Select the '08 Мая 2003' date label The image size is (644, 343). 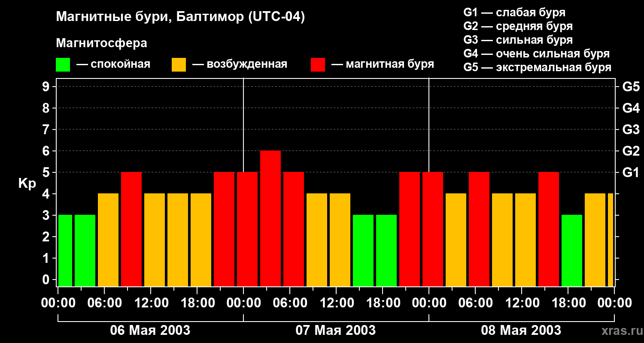[521, 330]
